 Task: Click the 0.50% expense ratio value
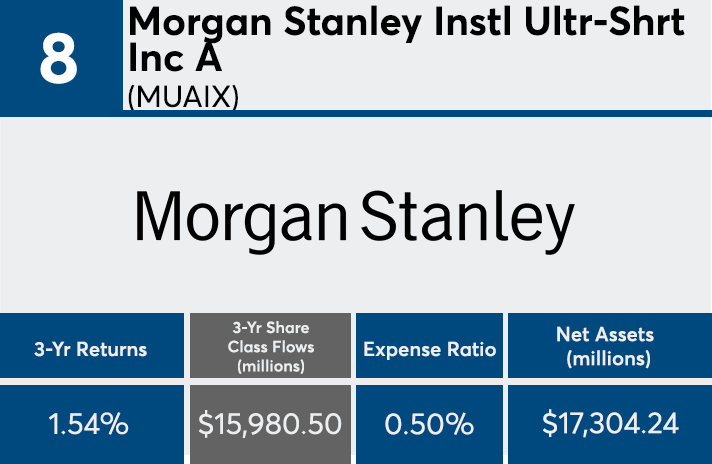430,424
